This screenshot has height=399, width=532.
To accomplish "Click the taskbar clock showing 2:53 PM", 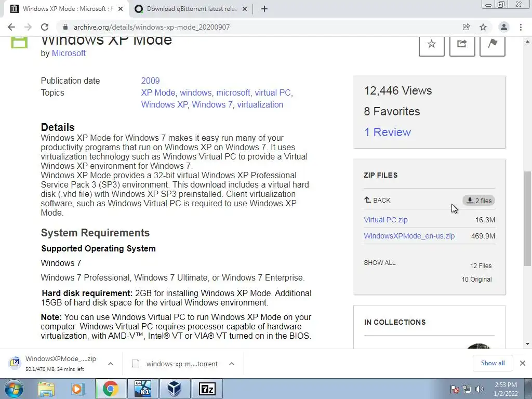I will pyautogui.click(x=506, y=389).
